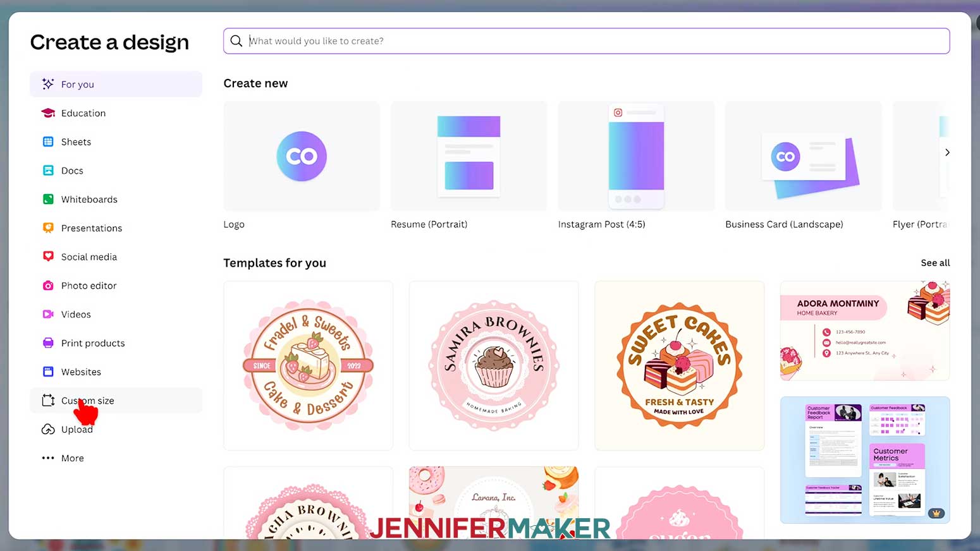Click the green Whiteboards icon

click(x=48, y=199)
